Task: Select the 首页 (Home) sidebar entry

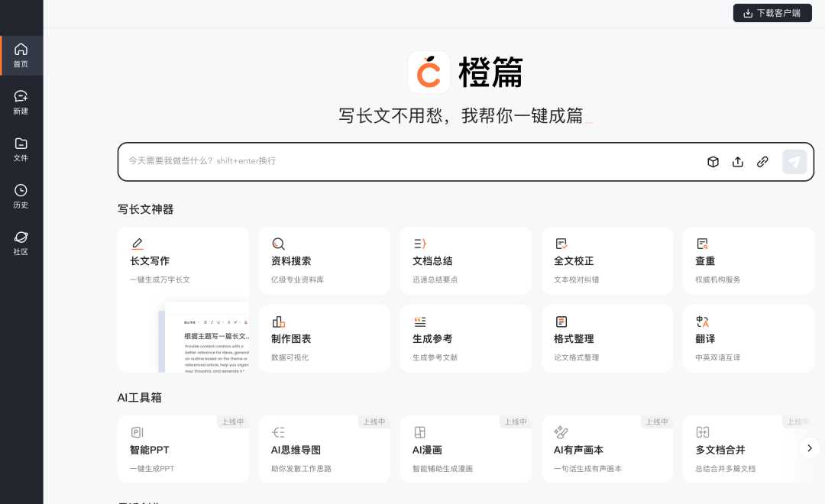Action: pyautogui.click(x=21, y=55)
